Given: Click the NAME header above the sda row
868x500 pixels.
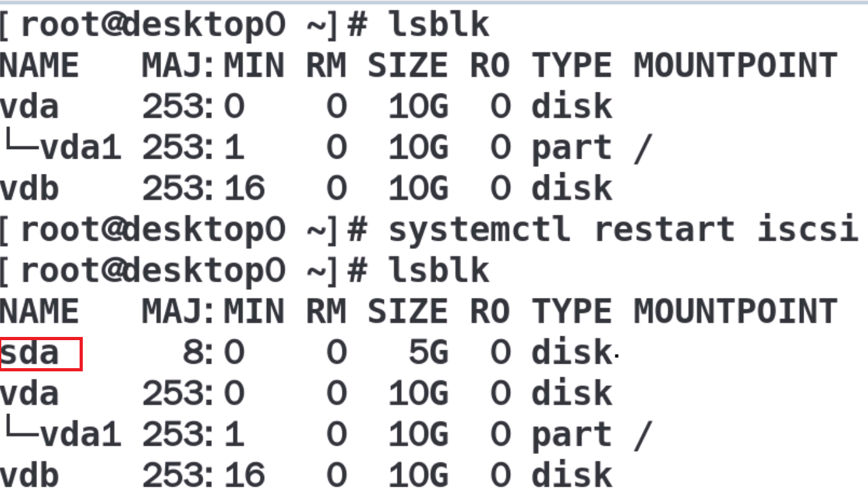Looking at the screenshot, I should coord(39,312).
